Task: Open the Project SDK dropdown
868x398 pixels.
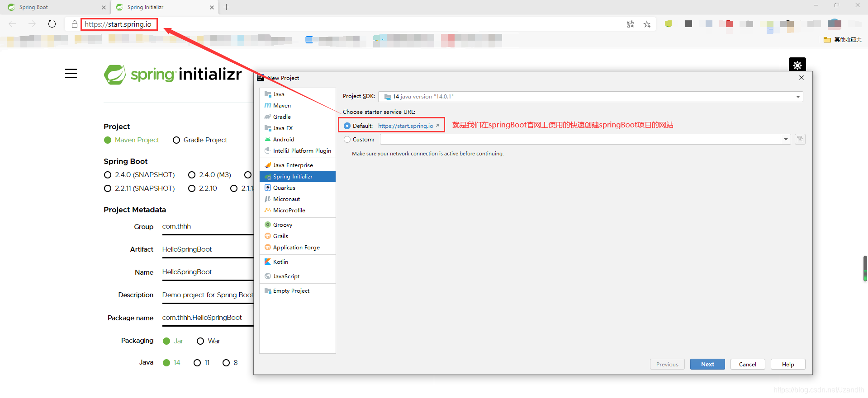Action: click(591, 97)
